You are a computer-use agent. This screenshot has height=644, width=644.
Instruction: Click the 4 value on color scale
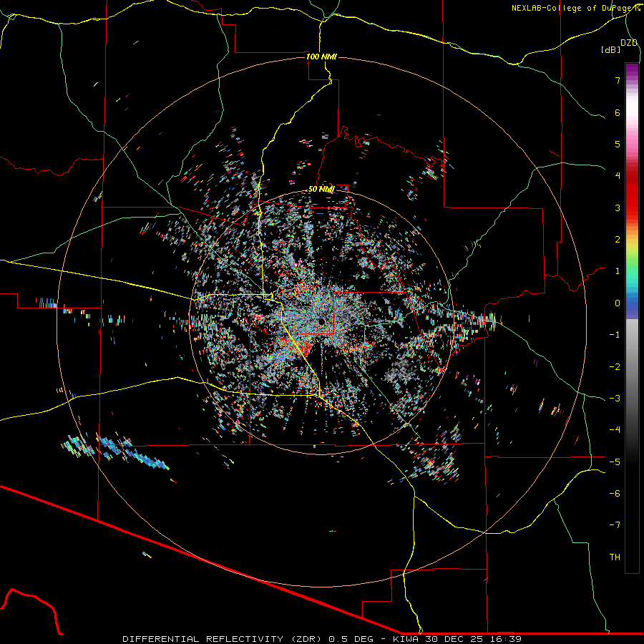(x=618, y=176)
